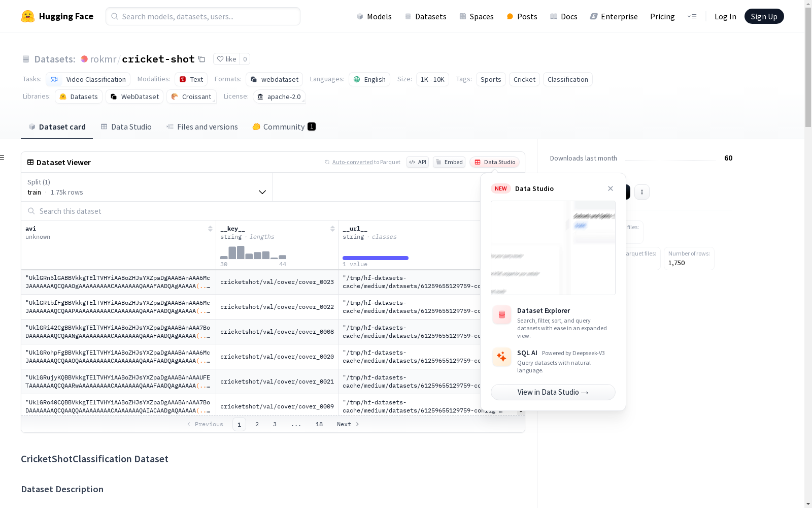Click the Hugging Face logo
Image resolution: width=812 pixels, height=508 pixels.
(57, 16)
